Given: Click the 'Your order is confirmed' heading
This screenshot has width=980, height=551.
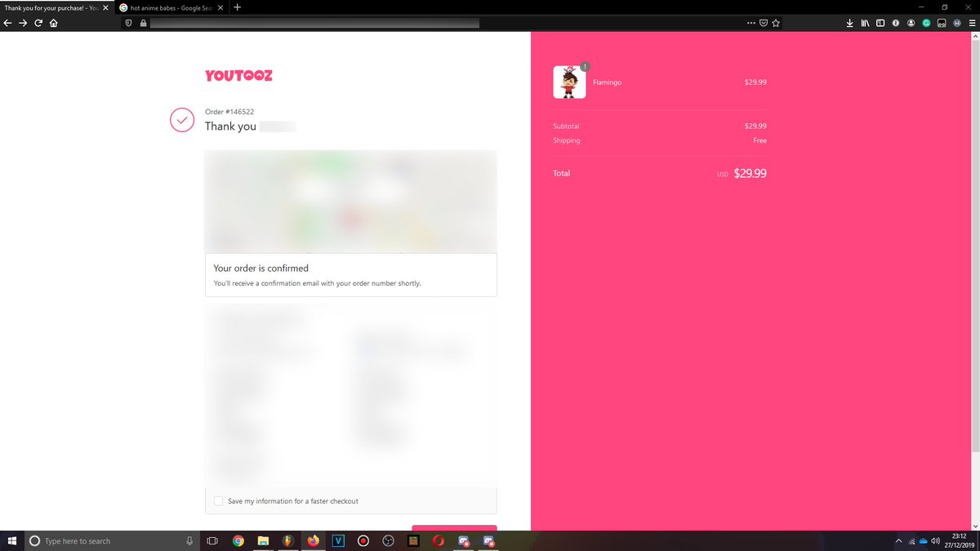Looking at the screenshot, I should pos(261,268).
